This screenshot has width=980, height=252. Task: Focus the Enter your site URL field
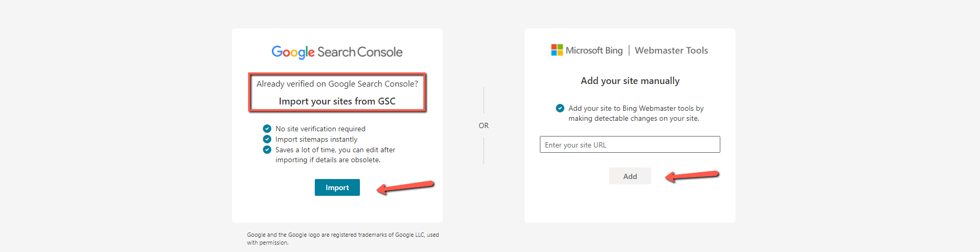click(x=630, y=144)
